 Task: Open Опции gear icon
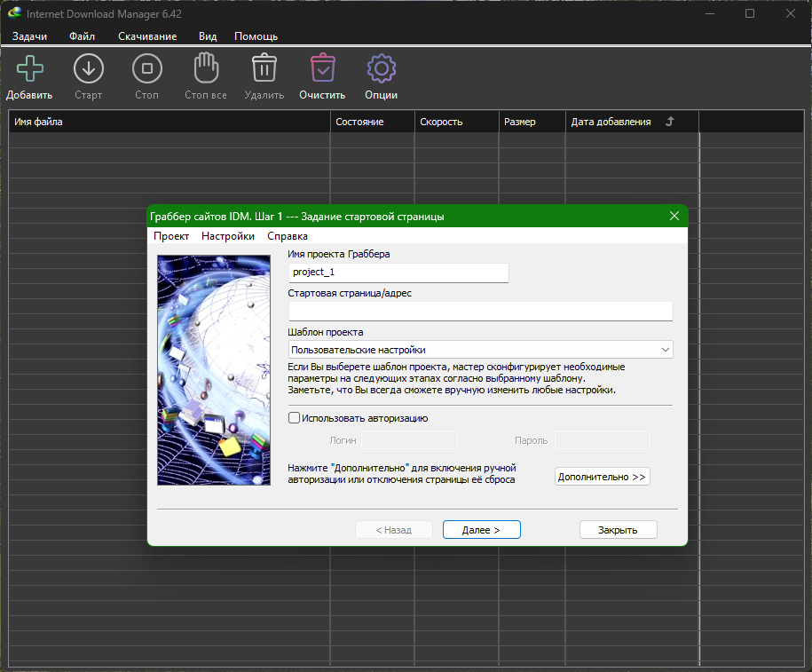(x=381, y=68)
